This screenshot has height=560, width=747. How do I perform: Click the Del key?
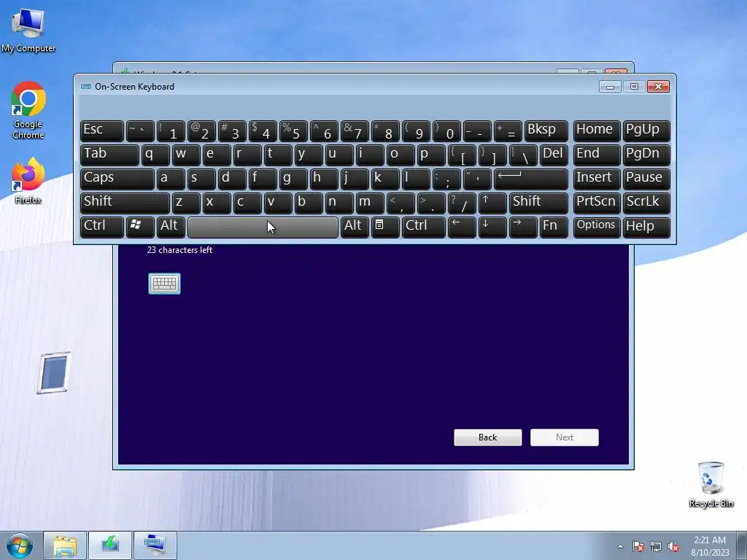click(554, 155)
